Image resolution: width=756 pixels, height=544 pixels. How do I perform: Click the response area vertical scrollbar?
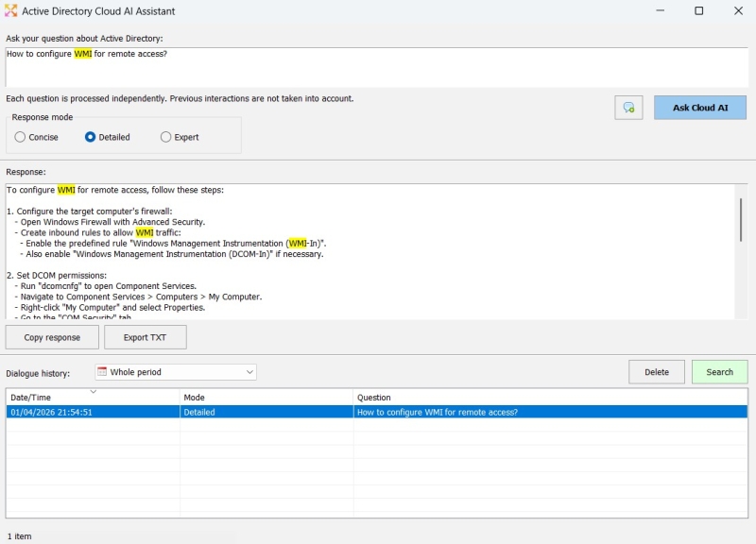click(x=741, y=220)
